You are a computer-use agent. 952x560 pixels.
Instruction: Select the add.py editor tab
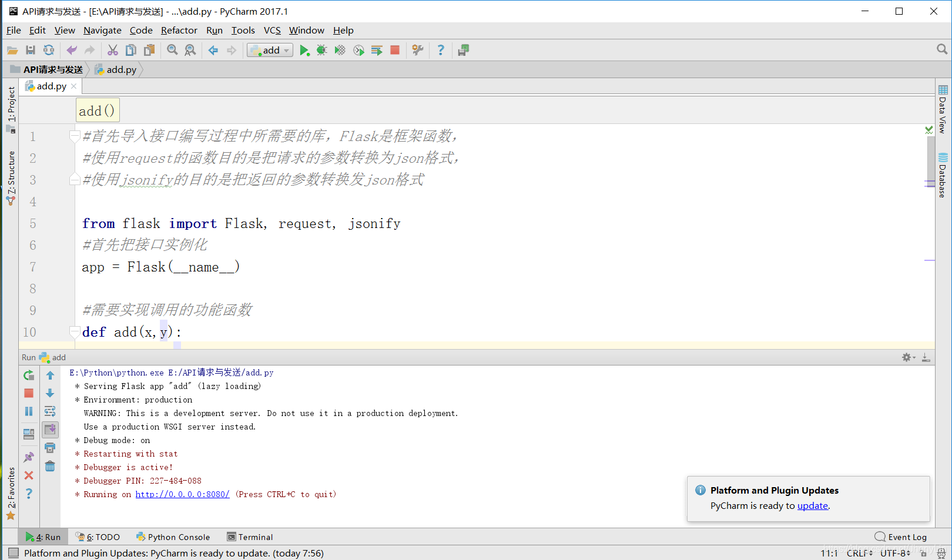point(51,86)
